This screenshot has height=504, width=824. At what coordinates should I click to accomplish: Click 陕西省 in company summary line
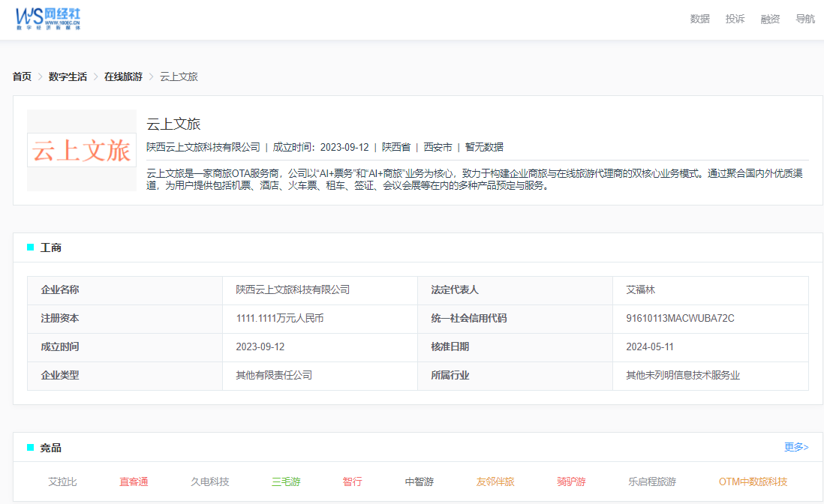click(395, 147)
